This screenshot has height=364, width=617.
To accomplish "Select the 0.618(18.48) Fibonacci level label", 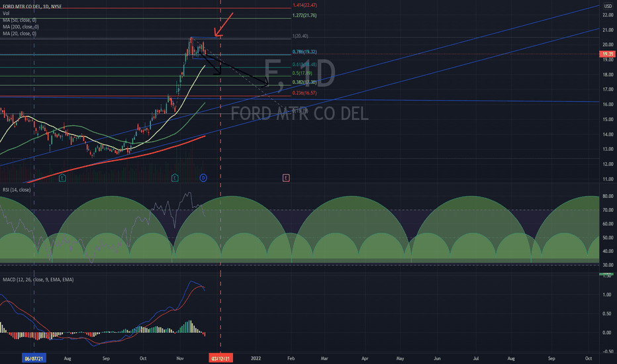I will (305, 65).
